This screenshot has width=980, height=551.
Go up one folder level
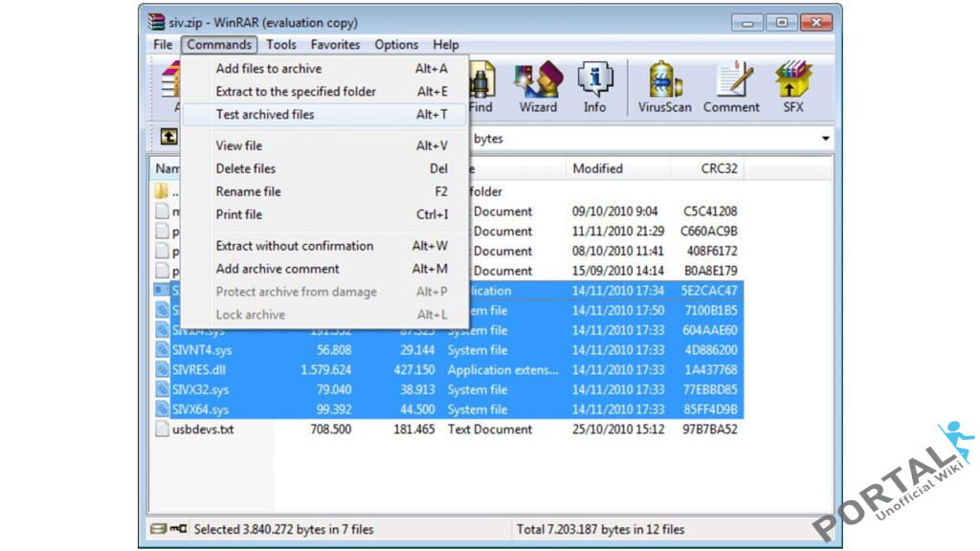tap(168, 137)
